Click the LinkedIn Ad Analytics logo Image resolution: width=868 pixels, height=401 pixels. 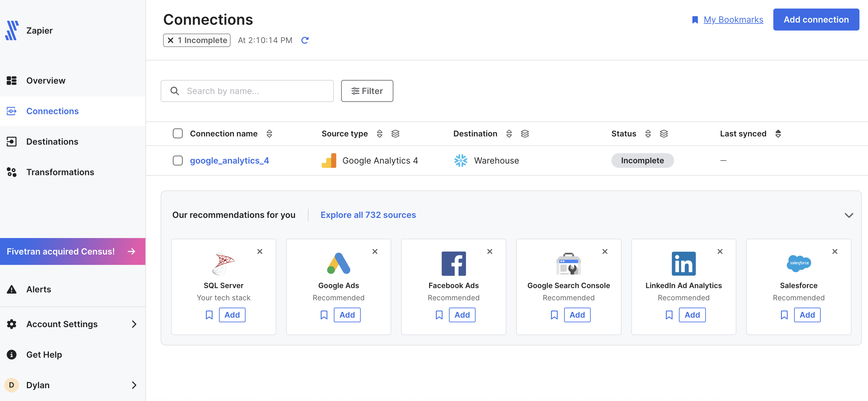(683, 264)
